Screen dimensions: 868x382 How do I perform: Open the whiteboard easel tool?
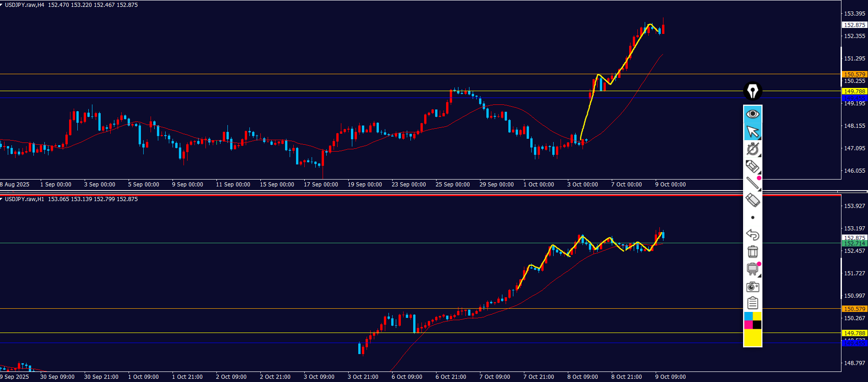[x=753, y=269]
